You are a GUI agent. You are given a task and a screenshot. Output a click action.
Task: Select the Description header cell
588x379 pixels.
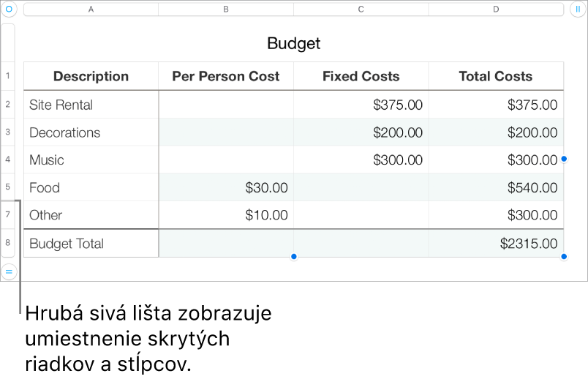pyautogui.click(x=91, y=76)
